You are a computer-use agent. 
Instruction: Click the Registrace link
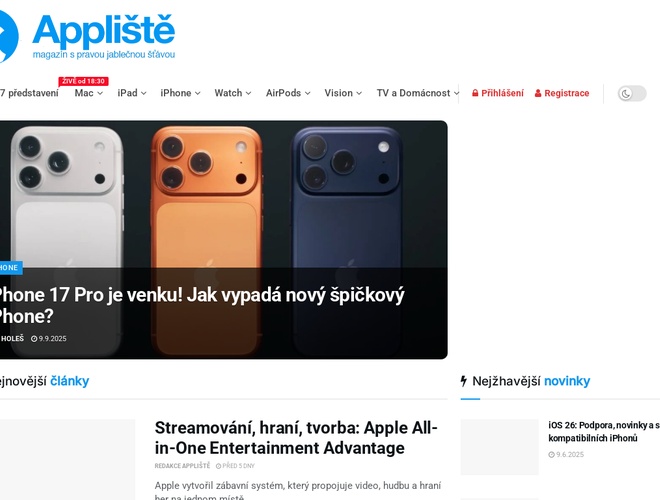(562, 93)
